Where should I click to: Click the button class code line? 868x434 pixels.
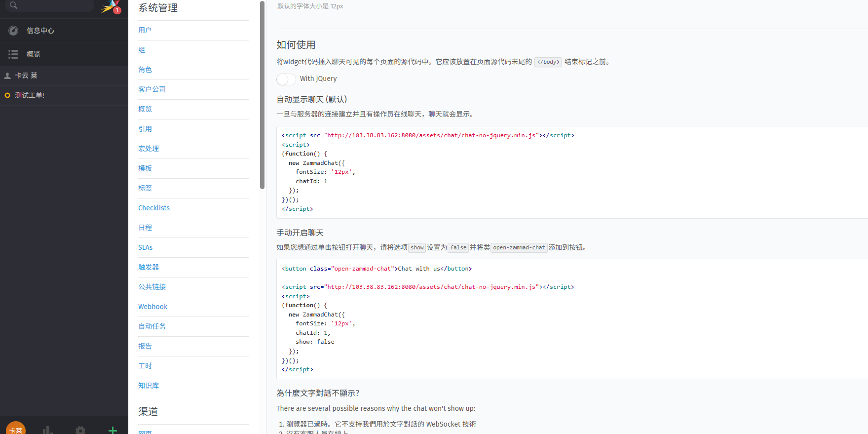click(377, 269)
